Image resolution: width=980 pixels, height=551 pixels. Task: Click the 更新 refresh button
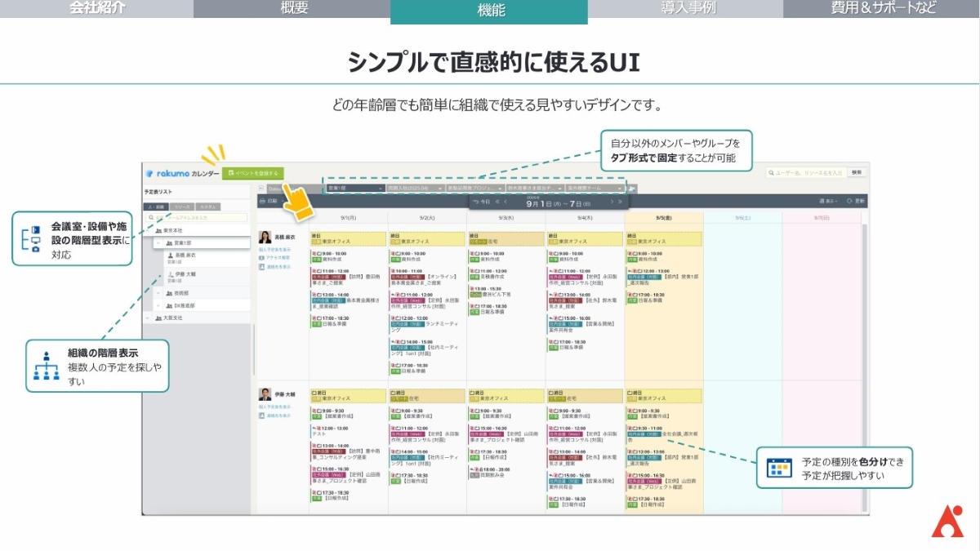point(855,201)
